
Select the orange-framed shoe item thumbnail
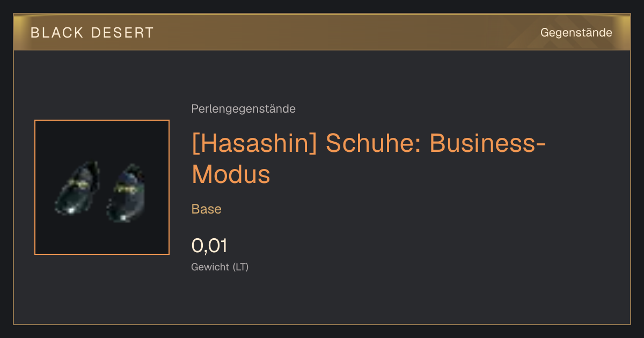(102, 187)
